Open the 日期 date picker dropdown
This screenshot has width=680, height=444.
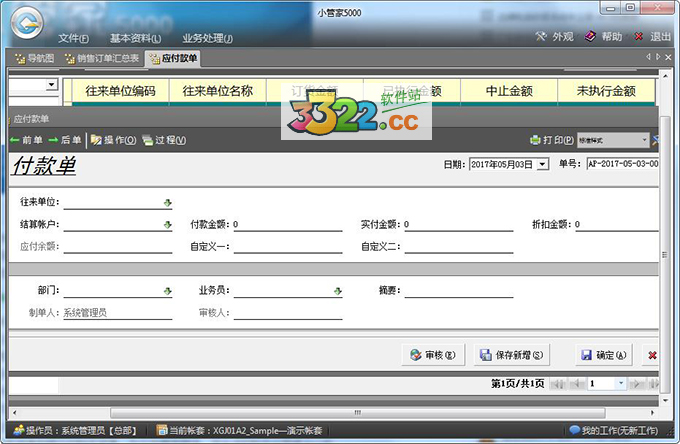pyautogui.click(x=543, y=164)
